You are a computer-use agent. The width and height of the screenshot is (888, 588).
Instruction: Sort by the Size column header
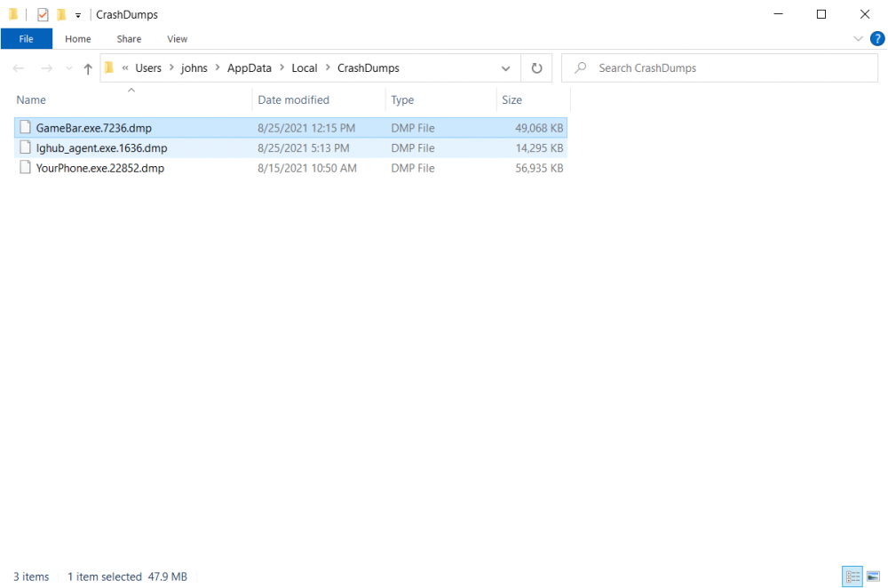(x=512, y=100)
